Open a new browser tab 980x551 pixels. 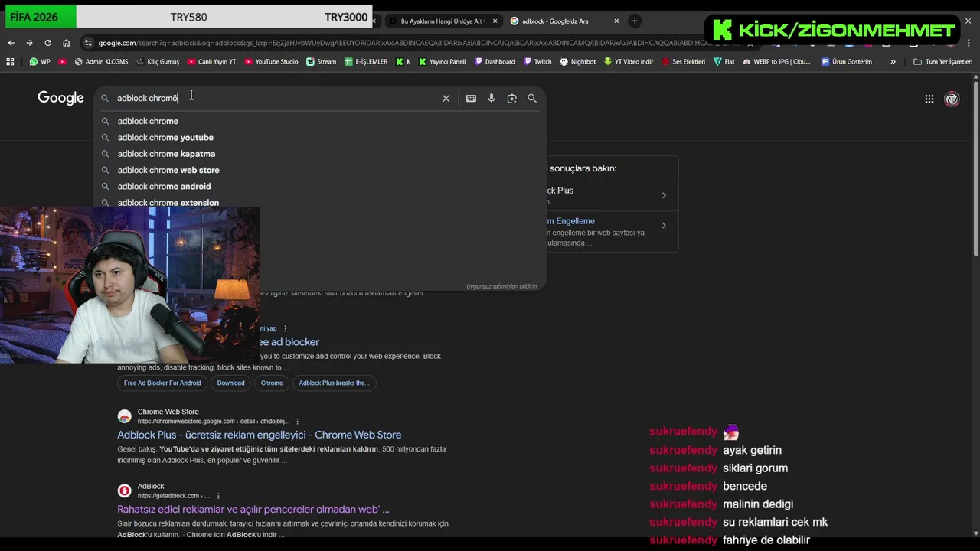coord(635,21)
